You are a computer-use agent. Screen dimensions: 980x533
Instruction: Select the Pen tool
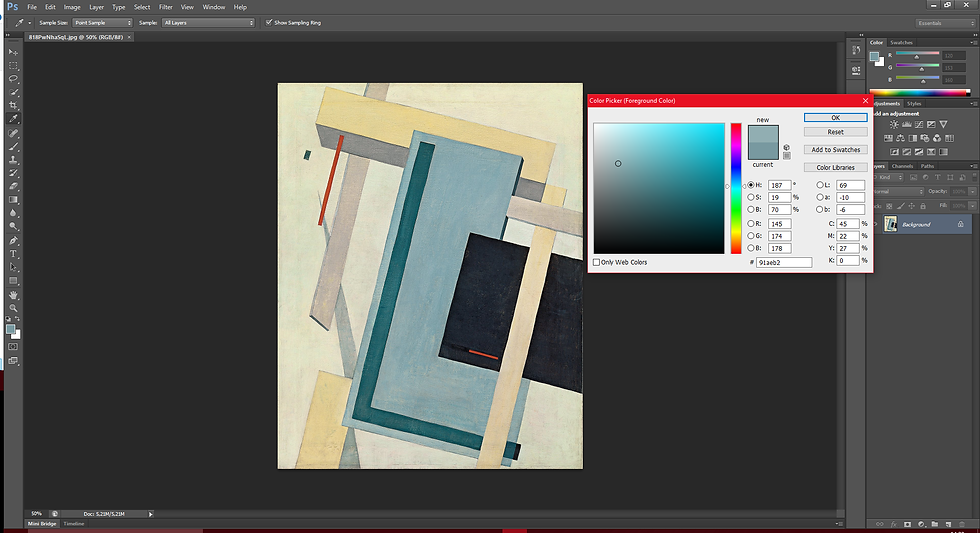[x=13, y=241]
